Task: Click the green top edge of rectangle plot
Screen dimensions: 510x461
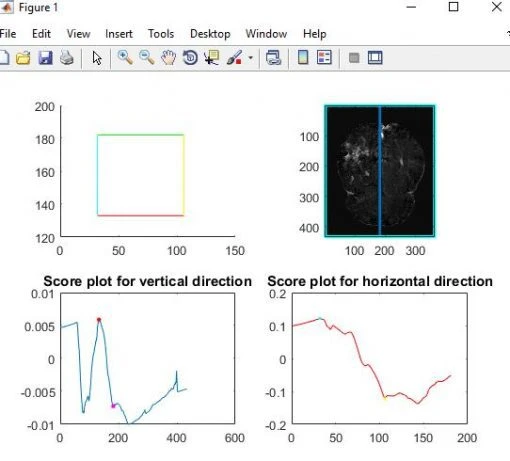Action: (x=140, y=135)
